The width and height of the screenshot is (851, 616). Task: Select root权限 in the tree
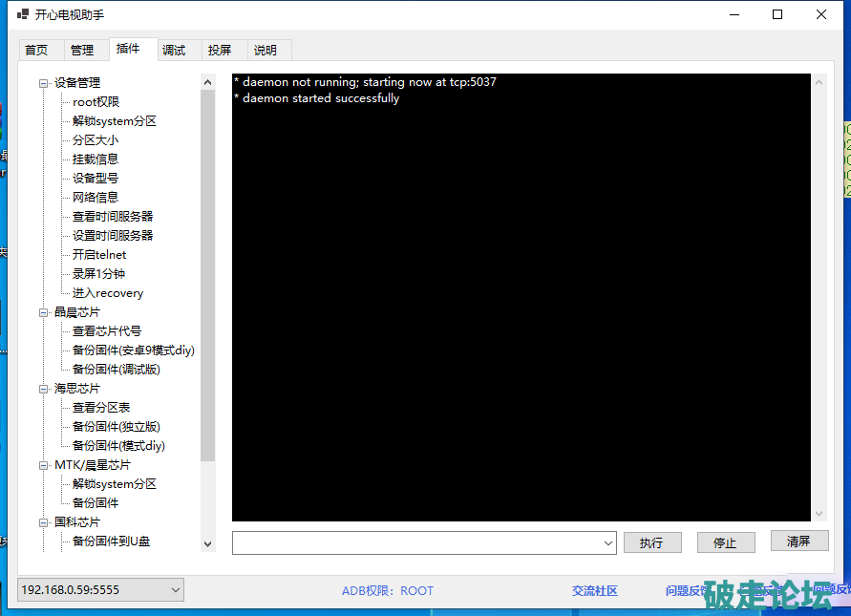click(96, 102)
